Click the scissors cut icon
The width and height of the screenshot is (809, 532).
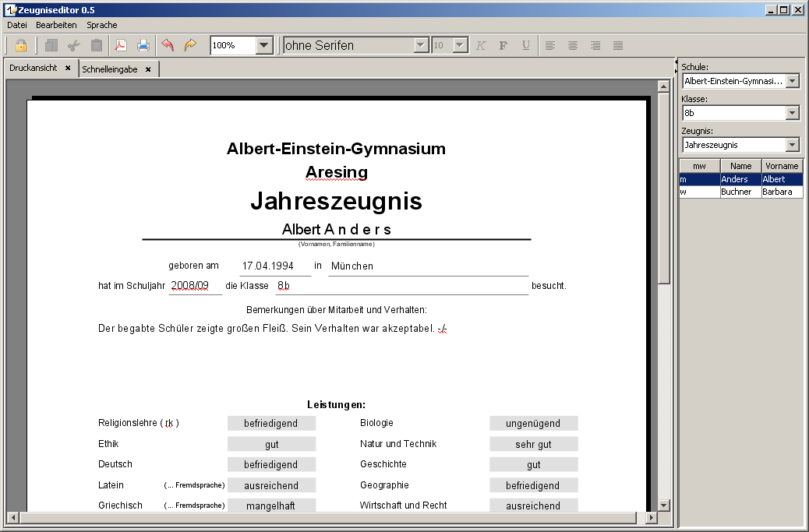tap(74, 45)
